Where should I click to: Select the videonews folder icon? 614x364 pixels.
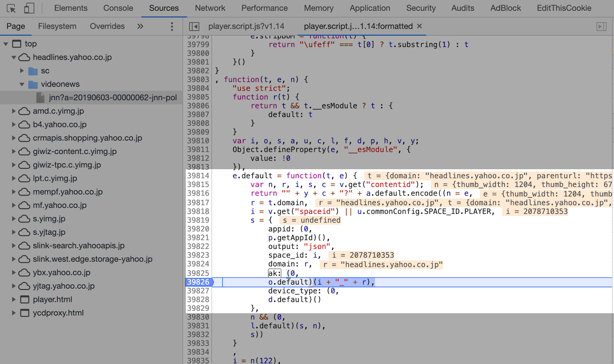click(33, 84)
